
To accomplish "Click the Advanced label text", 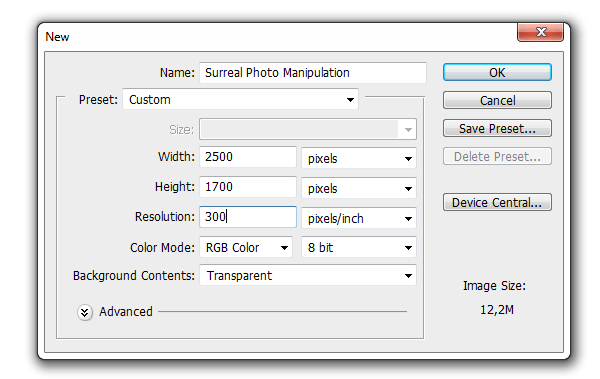I will [126, 312].
